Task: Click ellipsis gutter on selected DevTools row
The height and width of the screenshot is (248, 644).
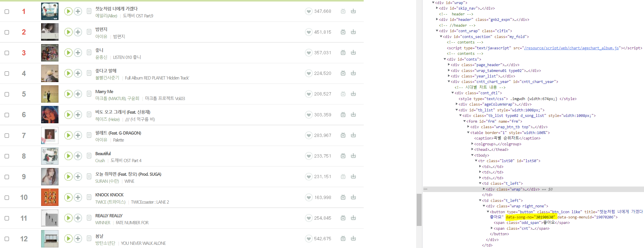Action: pyautogui.click(x=425, y=189)
